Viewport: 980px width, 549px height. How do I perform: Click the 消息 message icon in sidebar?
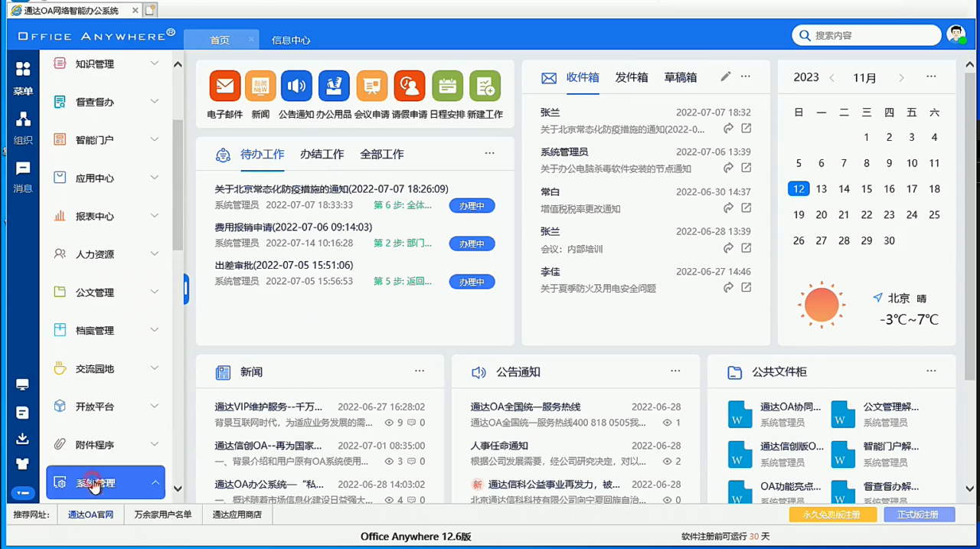23,168
